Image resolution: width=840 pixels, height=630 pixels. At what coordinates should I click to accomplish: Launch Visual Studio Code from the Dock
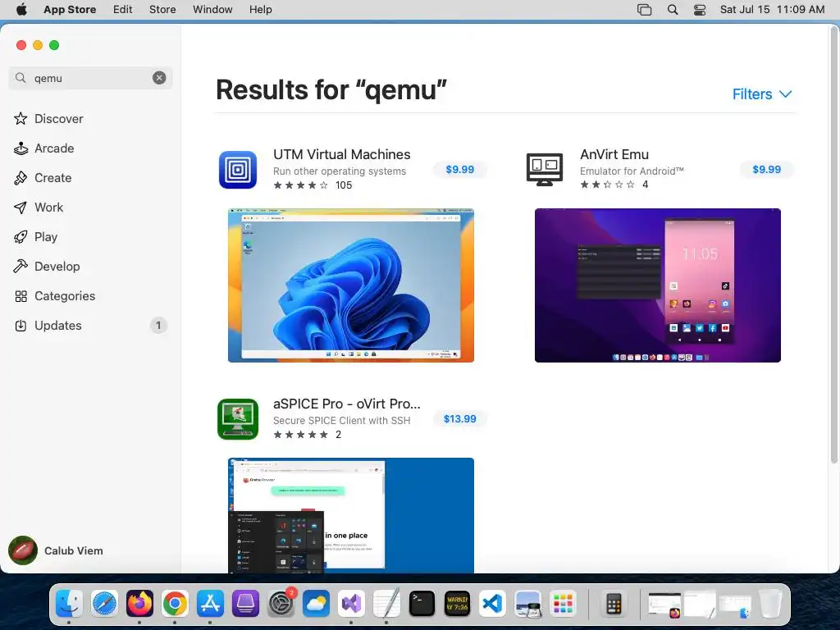click(492, 604)
